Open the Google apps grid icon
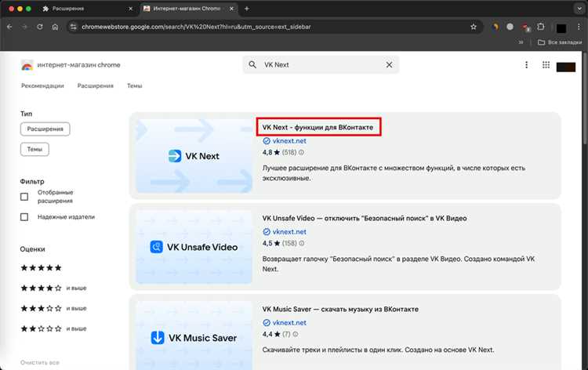Viewport: 588px width, 370px height. (x=546, y=65)
